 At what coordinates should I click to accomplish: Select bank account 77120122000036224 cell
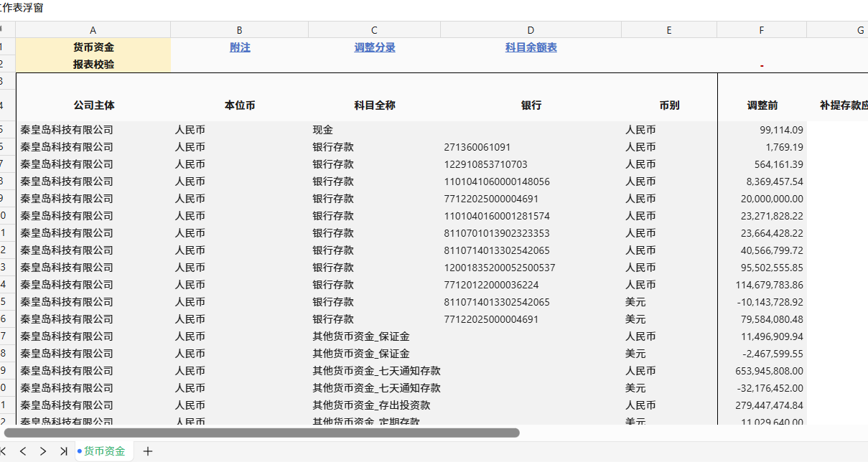(x=531, y=285)
